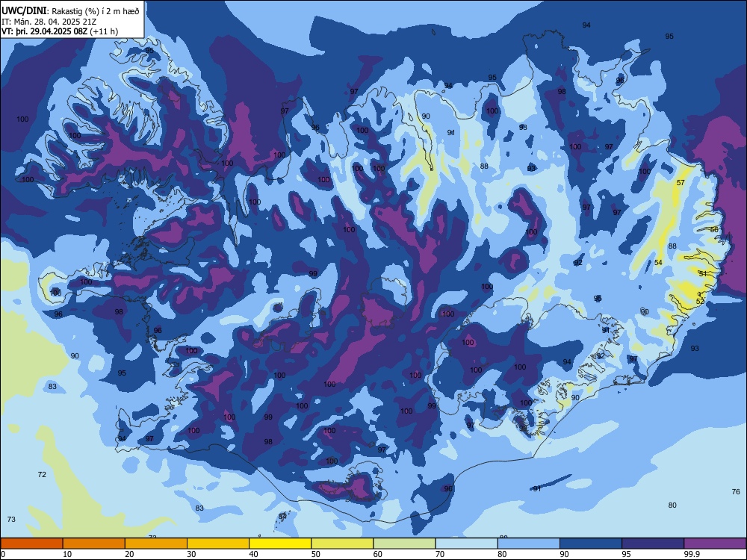Click the 'Rakastig (%) í 2 m hæð' label
This screenshot has width=747, height=560.
[x=96, y=11]
